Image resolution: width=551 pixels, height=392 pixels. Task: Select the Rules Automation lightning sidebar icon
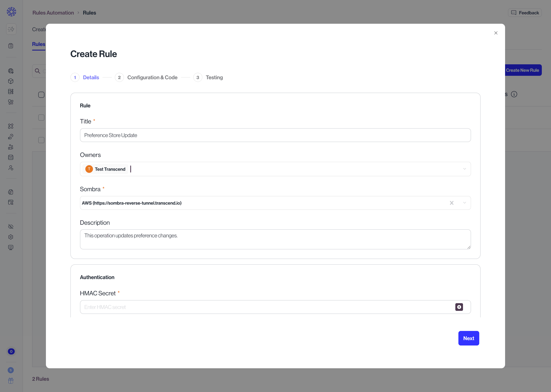coord(11,29)
